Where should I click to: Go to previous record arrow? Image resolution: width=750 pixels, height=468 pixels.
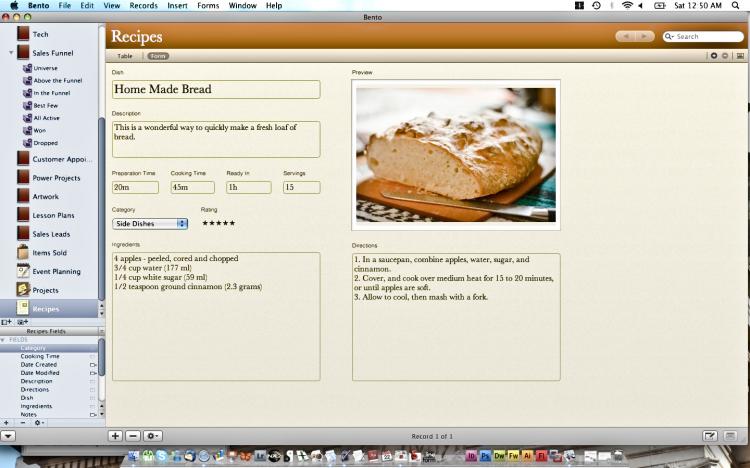pyautogui.click(x=626, y=37)
